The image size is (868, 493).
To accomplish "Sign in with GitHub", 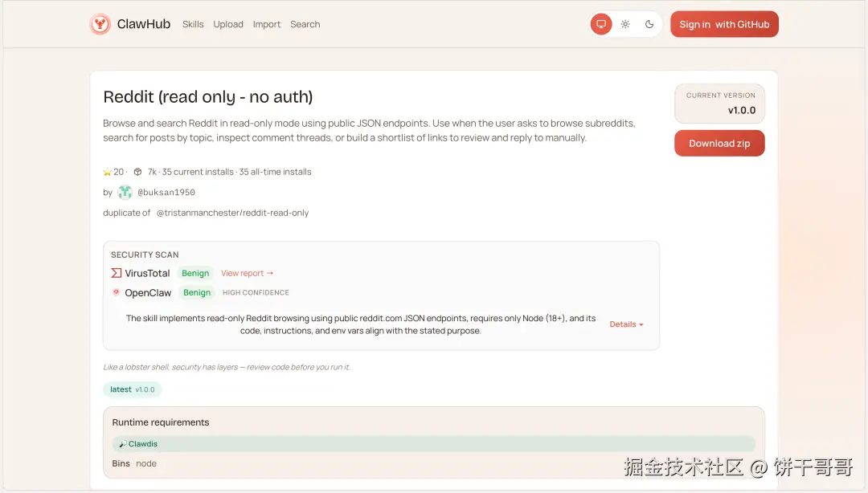I will tap(724, 24).
